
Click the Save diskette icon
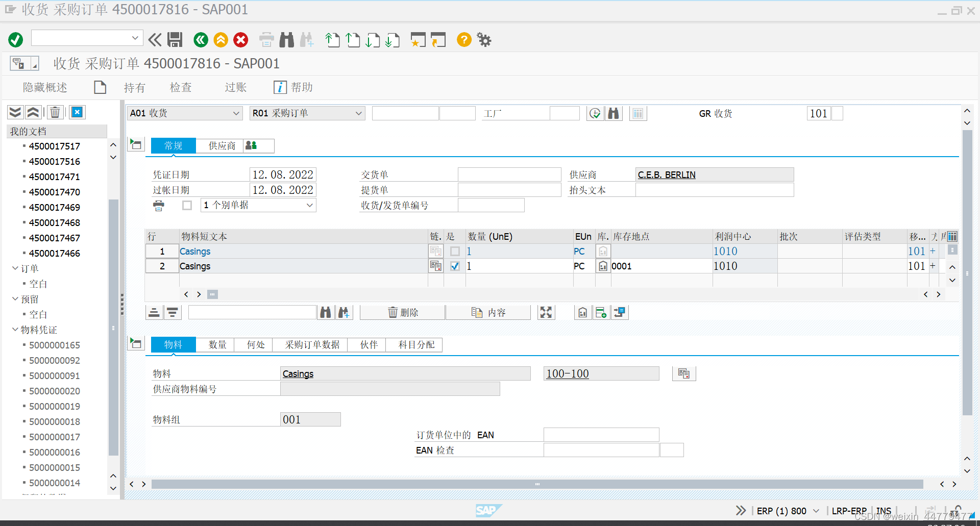[175, 39]
